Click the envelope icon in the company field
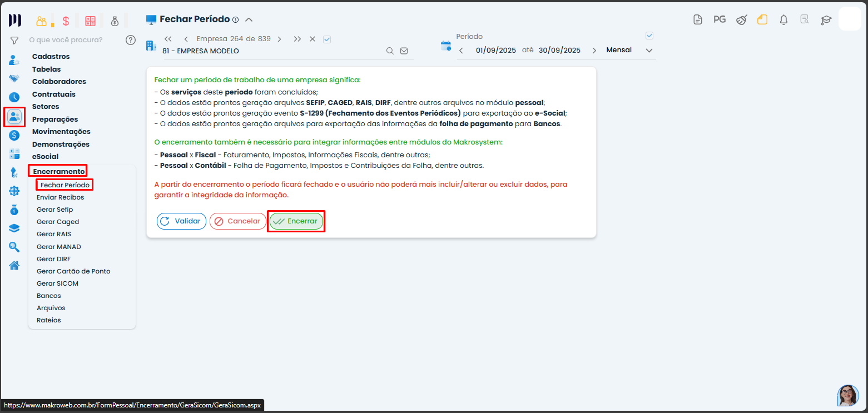 [x=404, y=51]
